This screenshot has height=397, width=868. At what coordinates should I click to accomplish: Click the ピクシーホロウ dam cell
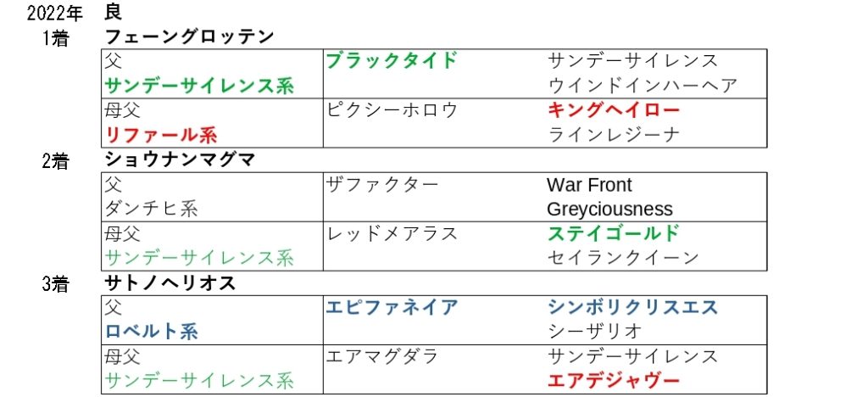click(x=391, y=109)
